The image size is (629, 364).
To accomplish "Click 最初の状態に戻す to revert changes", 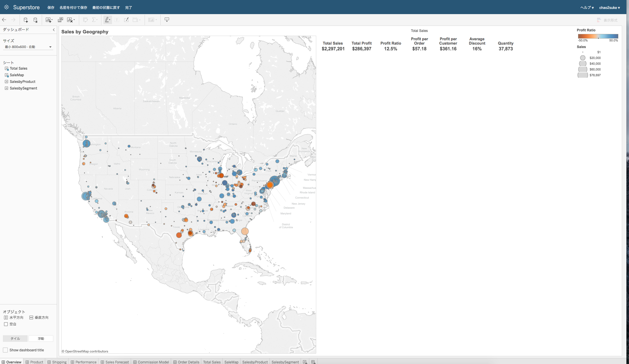I will point(106,7).
